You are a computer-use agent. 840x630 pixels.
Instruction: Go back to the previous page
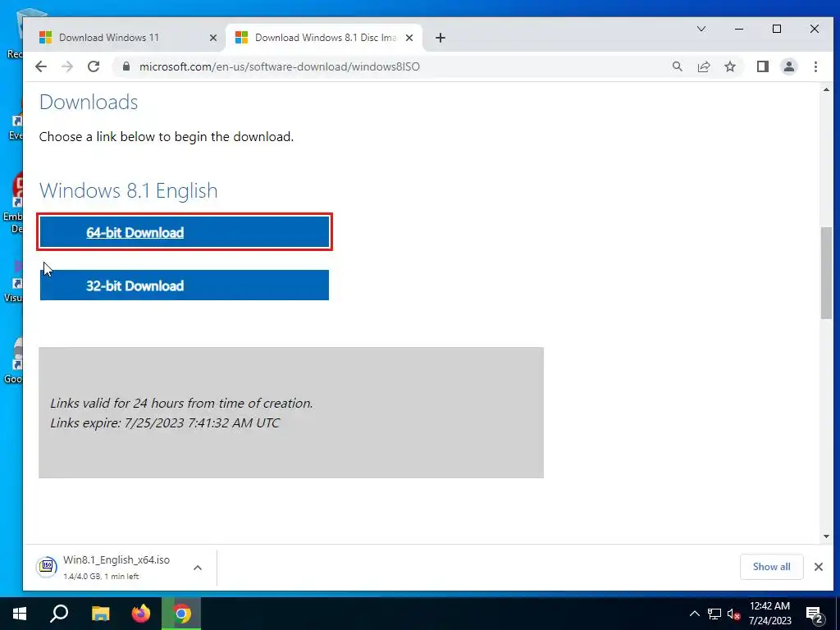[41, 66]
